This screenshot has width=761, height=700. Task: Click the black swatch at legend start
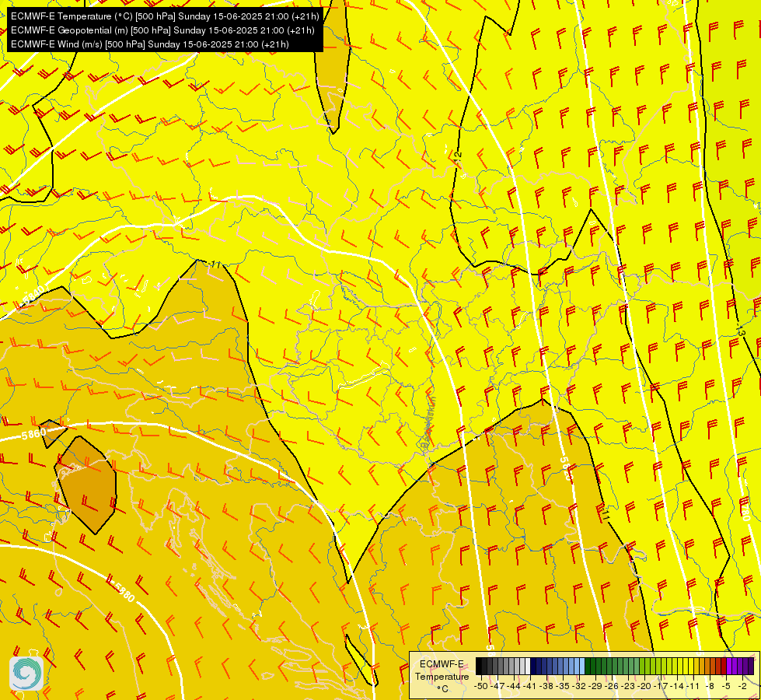coord(479,667)
